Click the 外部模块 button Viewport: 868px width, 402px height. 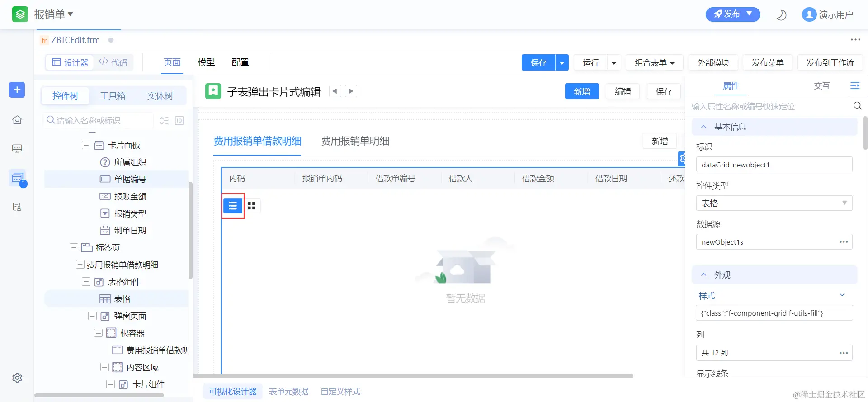(x=713, y=63)
